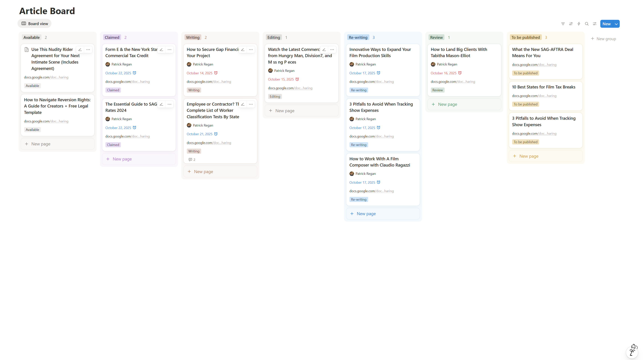The height and width of the screenshot is (360, 644).
Task: Open three-dot menu on Form E card
Action: 169,50
